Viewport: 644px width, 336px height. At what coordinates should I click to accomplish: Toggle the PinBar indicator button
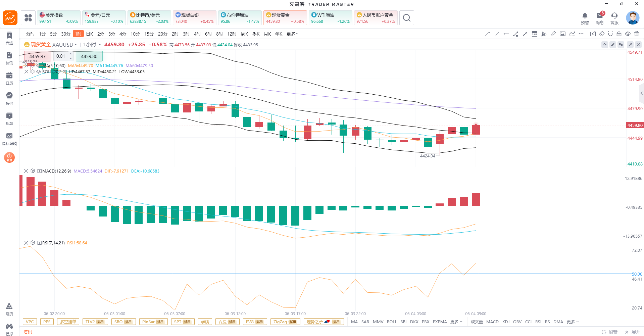click(x=153, y=322)
